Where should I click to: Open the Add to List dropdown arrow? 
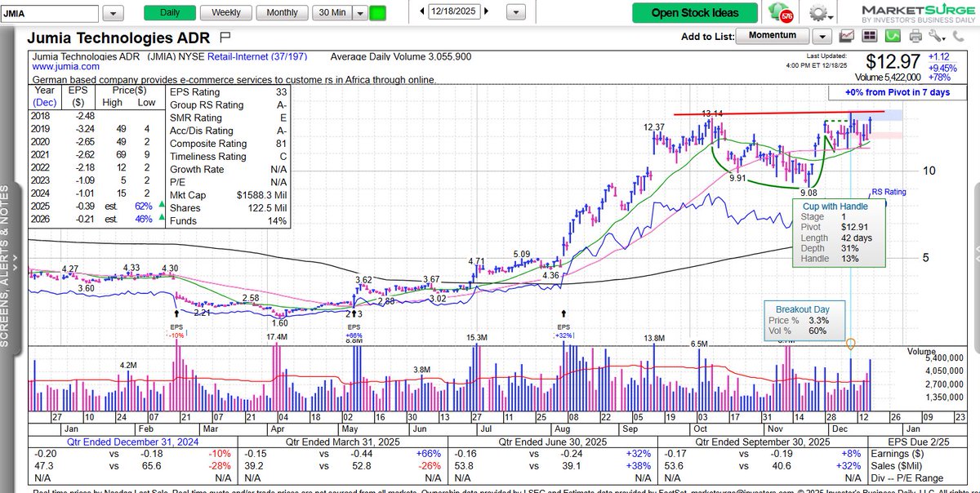[822, 36]
